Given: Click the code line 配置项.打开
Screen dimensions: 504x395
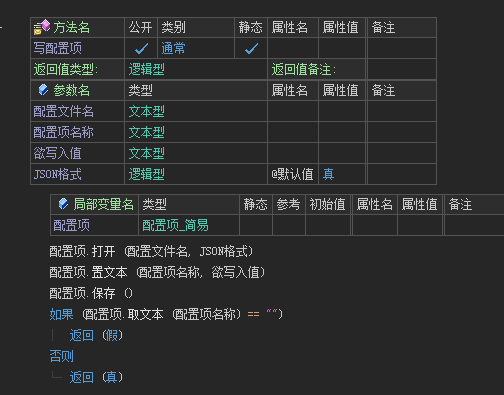Looking at the screenshot, I should coord(151,251).
